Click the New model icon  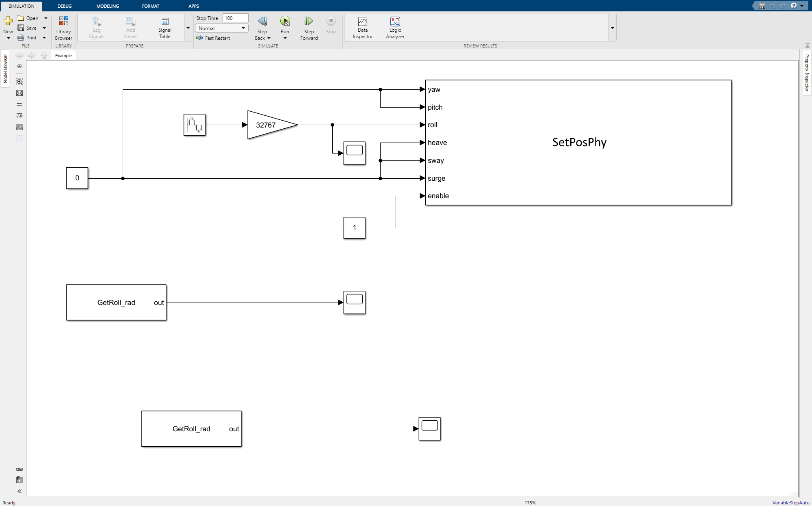[x=8, y=21]
